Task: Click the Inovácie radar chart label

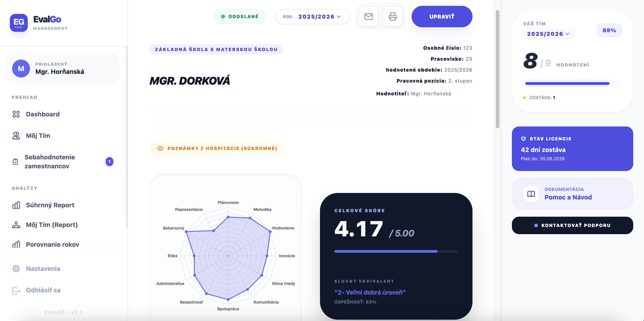Action: (x=287, y=256)
